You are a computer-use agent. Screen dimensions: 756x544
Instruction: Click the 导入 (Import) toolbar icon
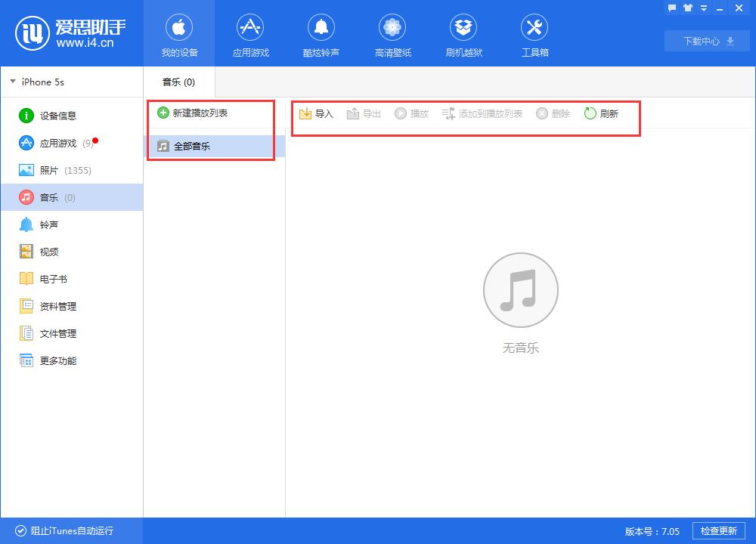316,113
